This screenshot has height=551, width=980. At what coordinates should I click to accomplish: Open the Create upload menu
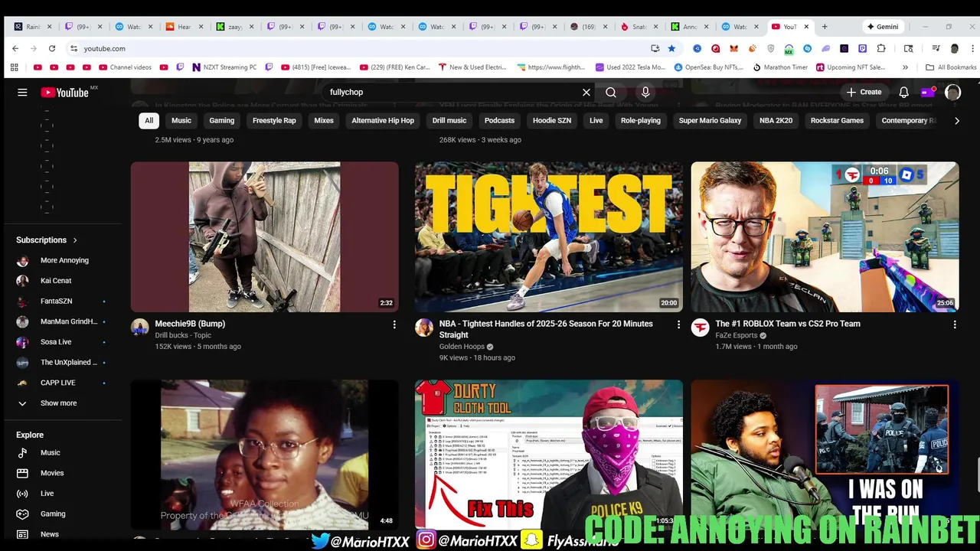point(864,92)
